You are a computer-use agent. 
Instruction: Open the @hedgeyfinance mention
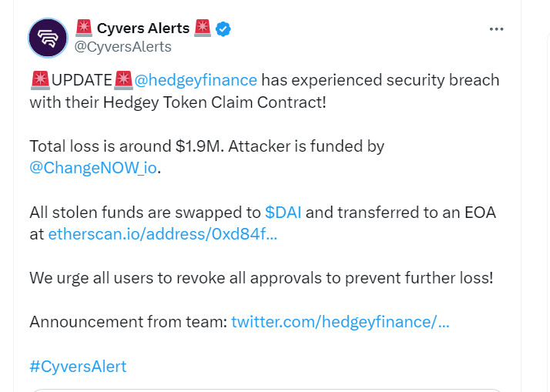click(x=196, y=79)
